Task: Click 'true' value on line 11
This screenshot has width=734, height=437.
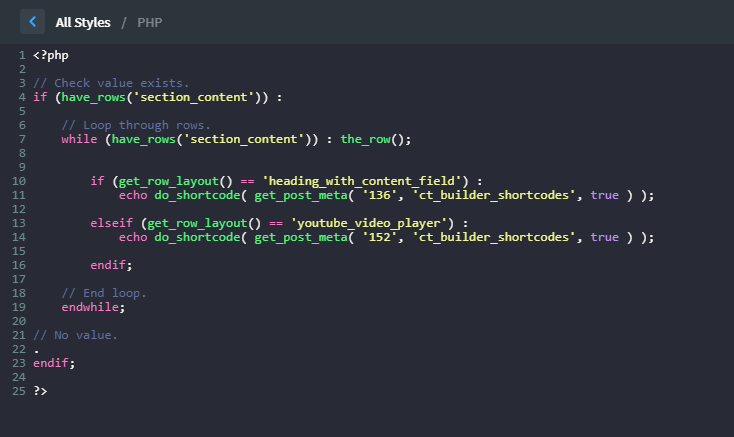Action: [604, 195]
